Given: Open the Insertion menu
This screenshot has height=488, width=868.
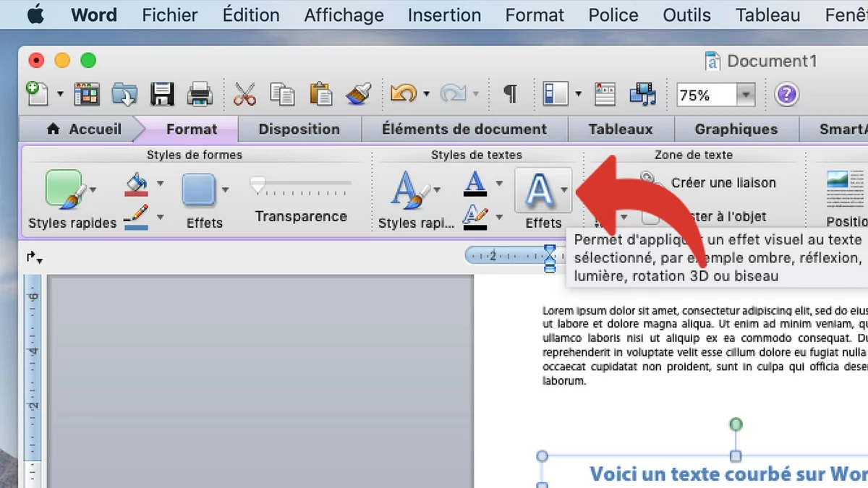Looking at the screenshot, I should 444,15.
